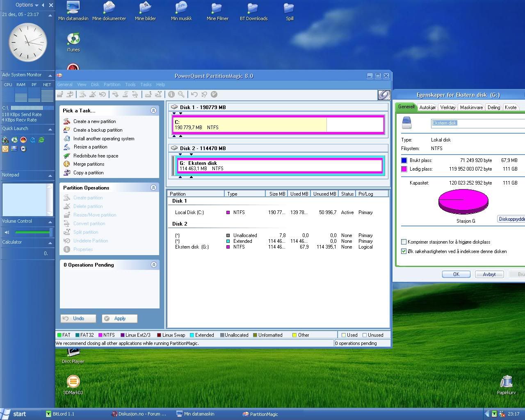Click the Copy a partition task icon

[67, 173]
